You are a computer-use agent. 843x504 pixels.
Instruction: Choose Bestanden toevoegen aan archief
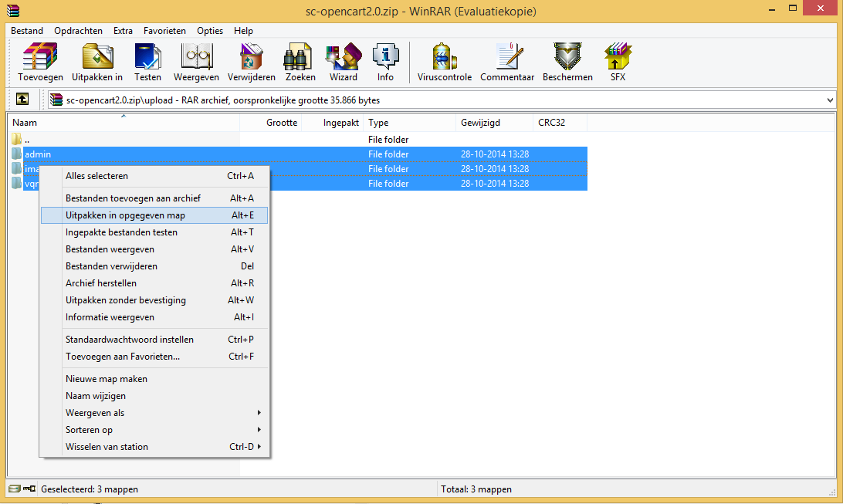[154, 198]
